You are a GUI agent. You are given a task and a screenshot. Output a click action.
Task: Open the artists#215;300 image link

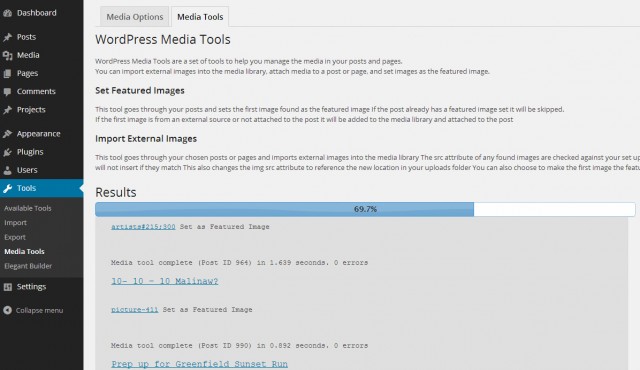143,227
